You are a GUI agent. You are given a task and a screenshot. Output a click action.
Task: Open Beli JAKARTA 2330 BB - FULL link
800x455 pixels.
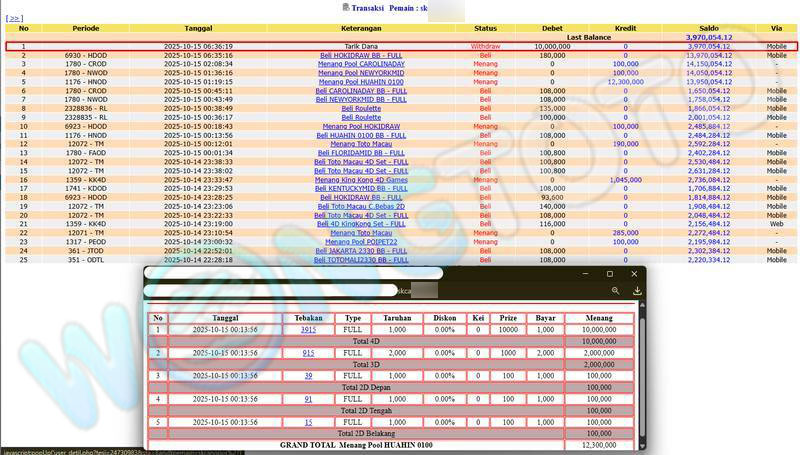pyautogui.click(x=362, y=250)
